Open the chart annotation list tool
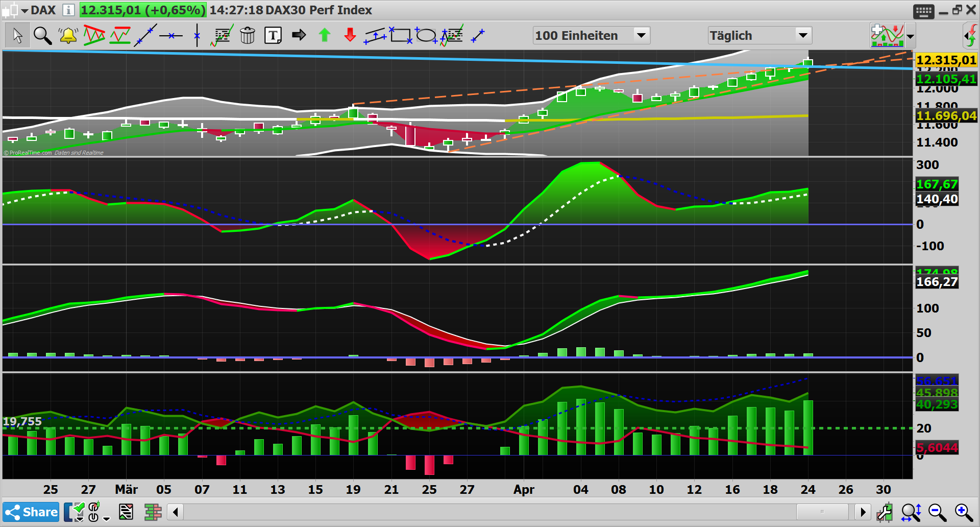The image size is (980, 527). pyautogui.click(x=222, y=35)
